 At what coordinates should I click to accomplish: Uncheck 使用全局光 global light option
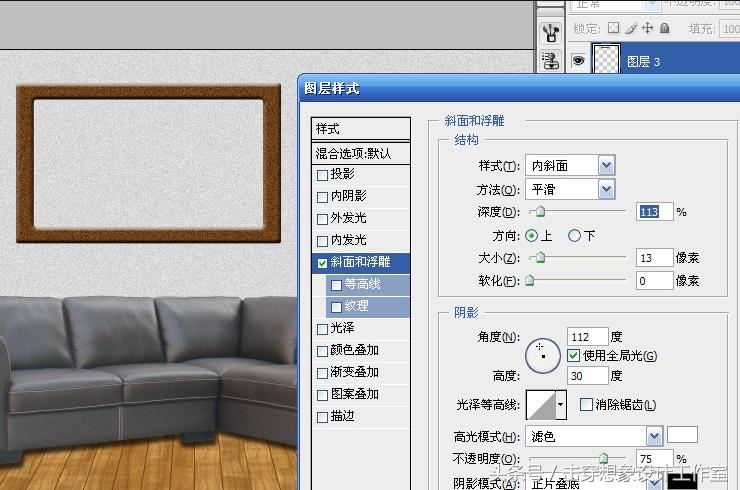pos(573,356)
